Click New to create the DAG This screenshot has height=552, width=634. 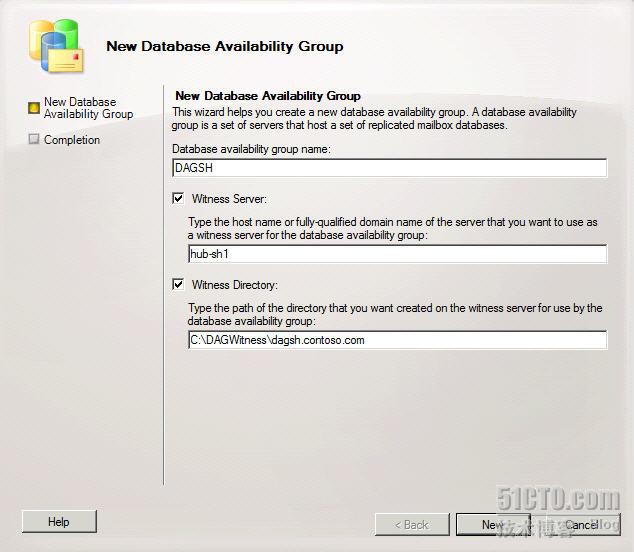click(x=493, y=525)
